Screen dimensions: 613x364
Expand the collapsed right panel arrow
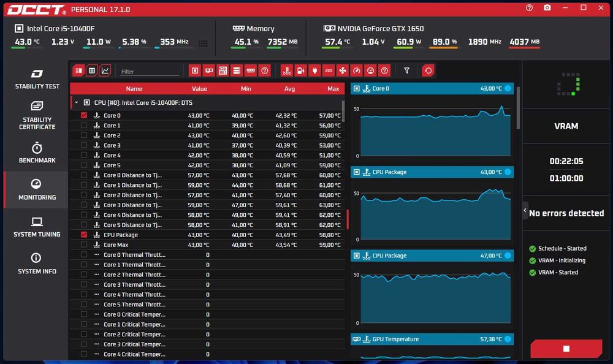coord(525,210)
